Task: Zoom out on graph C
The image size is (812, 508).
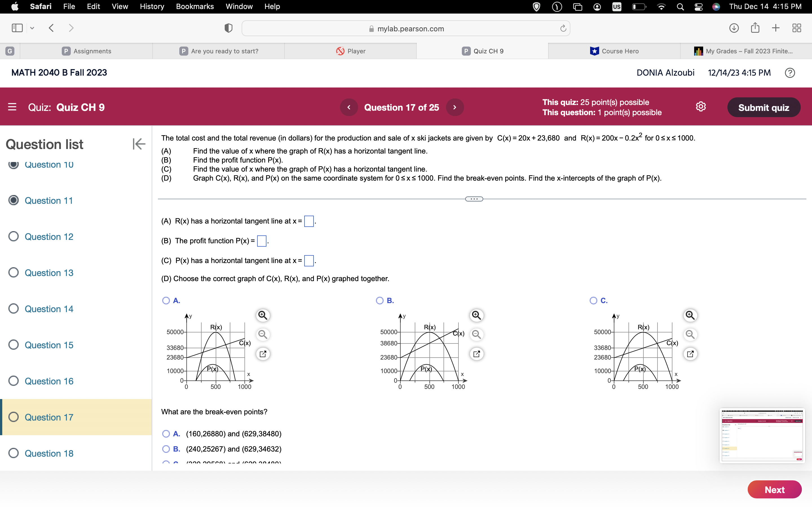Action: coord(690,334)
